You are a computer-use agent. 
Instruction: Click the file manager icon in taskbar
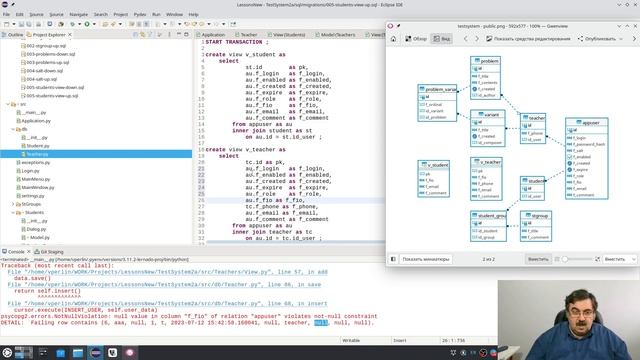pos(78,353)
